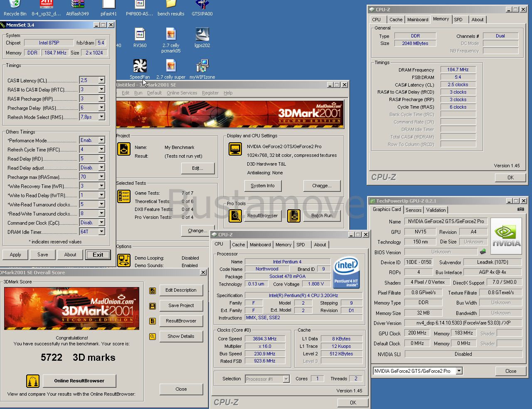Click the ResultBrowser document icon in score window

(153, 321)
